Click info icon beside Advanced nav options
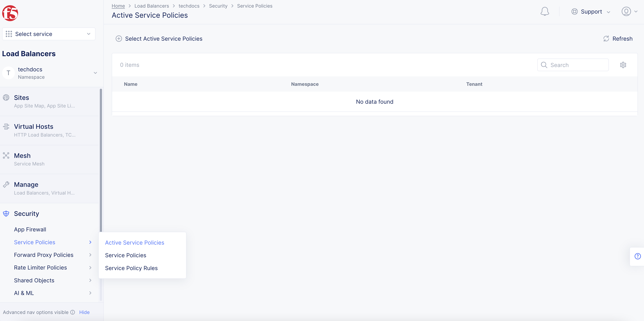Screen dimensions: 644x321 (73, 312)
